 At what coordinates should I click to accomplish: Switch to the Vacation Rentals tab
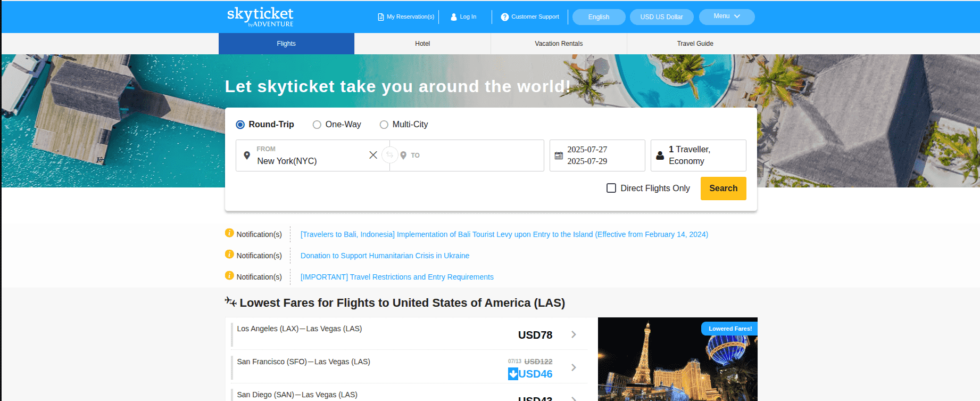click(559, 44)
